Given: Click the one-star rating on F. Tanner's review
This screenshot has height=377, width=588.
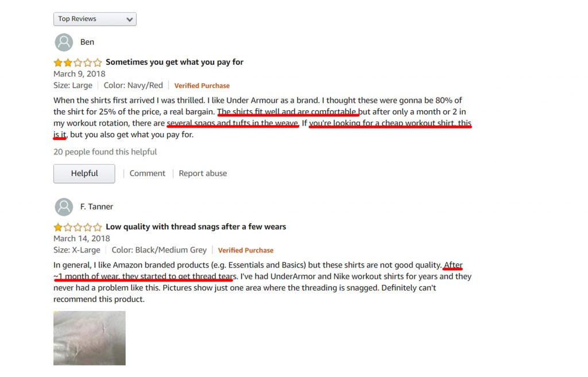Looking at the screenshot, I should (x=78, y=227).
